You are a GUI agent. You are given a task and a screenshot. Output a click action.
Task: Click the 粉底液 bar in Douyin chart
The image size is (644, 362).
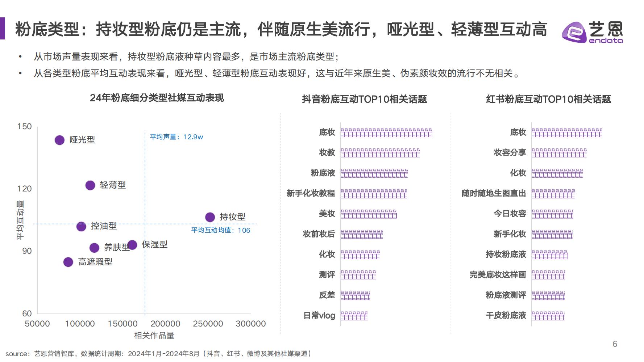point(374,173)
